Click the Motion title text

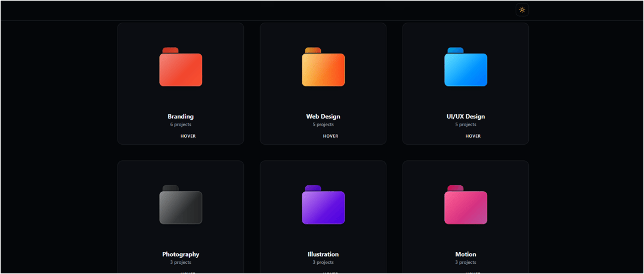(466, 254)
